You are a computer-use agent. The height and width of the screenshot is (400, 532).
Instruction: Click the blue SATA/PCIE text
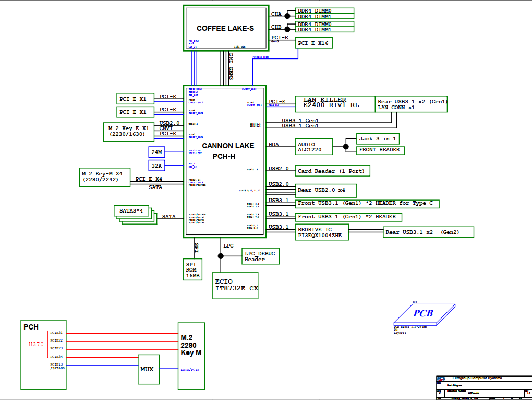(190, 369)
